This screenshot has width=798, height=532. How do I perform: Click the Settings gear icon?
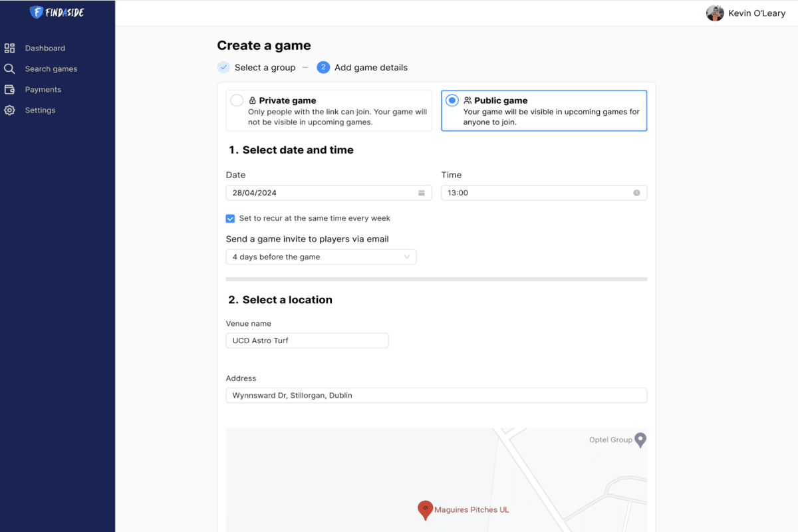(x=9, y=110)
